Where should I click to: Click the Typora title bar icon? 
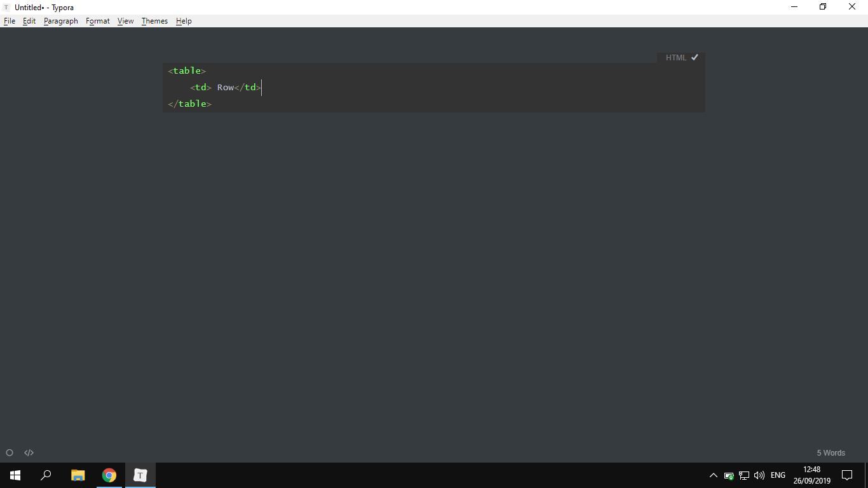tap(7, 7)
